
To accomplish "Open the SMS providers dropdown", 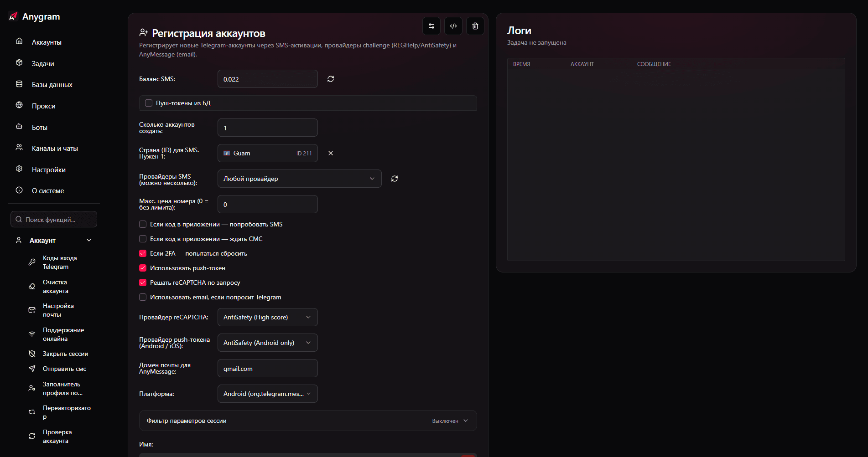I will click(x=299, y=179).
